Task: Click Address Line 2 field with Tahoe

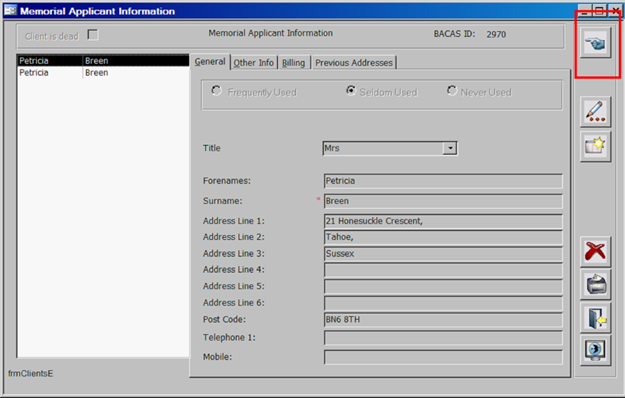Action: point(443,237)
